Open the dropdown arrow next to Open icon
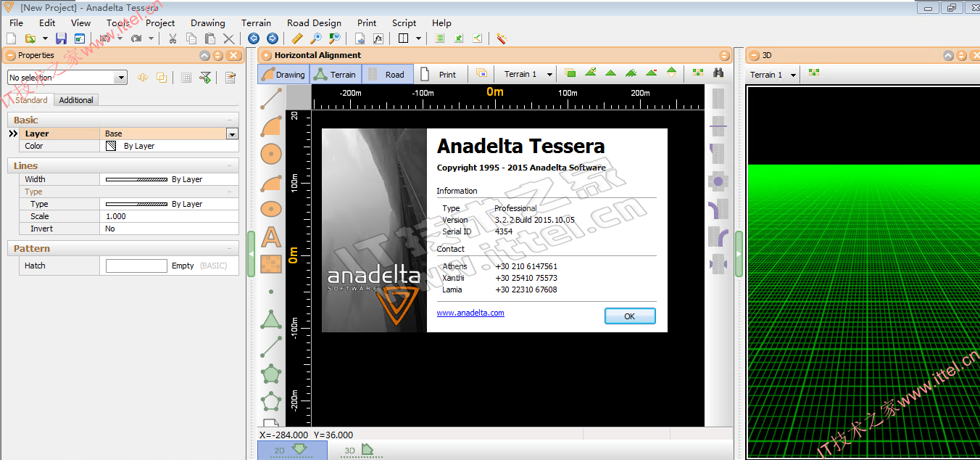This screenshot has height=460, width=980. pos(45,38)
